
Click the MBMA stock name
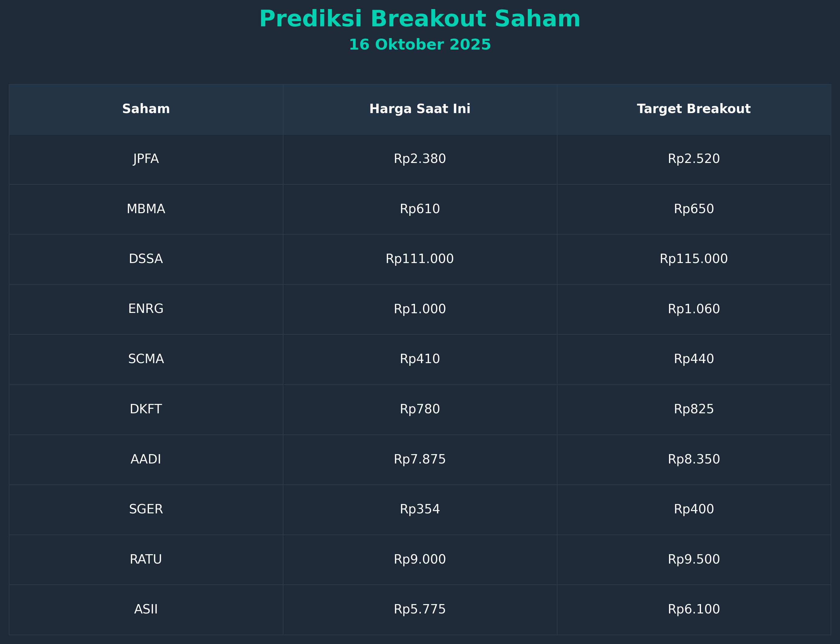[146, 209]
